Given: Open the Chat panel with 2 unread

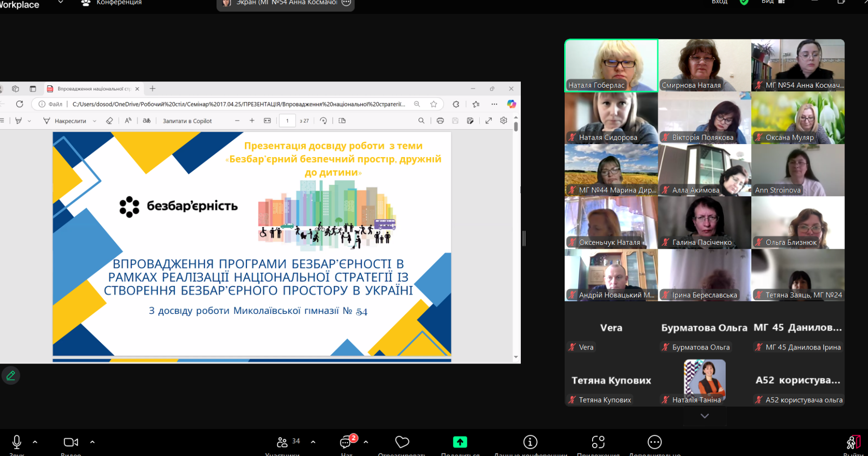Looking at the screenshot, I should (346, 442).
